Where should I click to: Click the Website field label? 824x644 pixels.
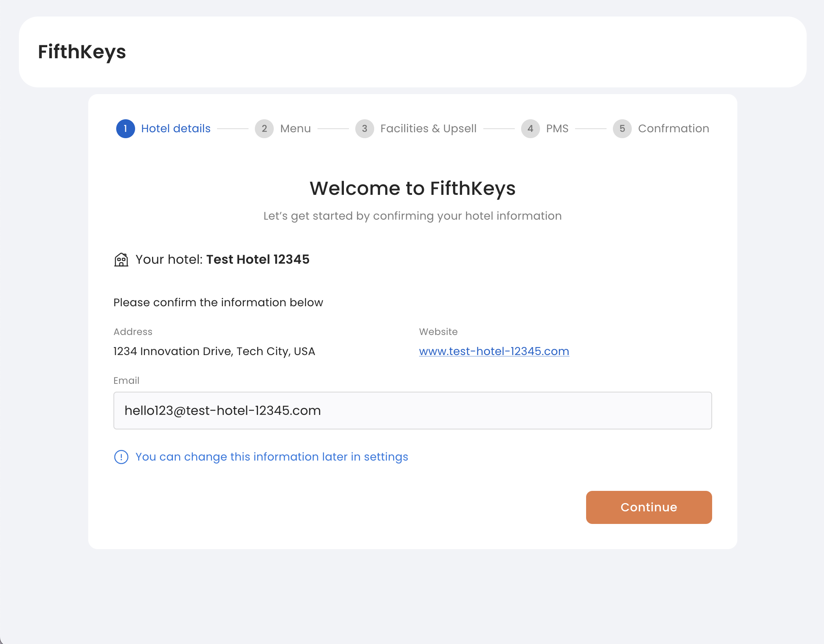coord(438,332)
